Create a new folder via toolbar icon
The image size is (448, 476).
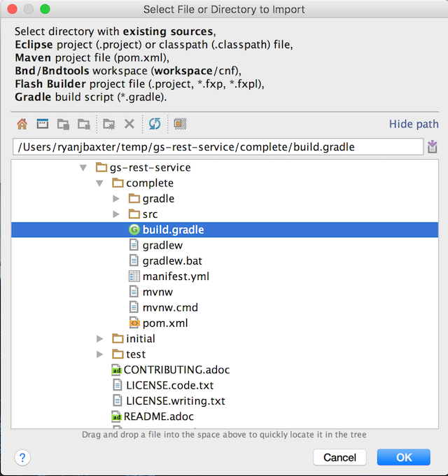coord(109,124)
